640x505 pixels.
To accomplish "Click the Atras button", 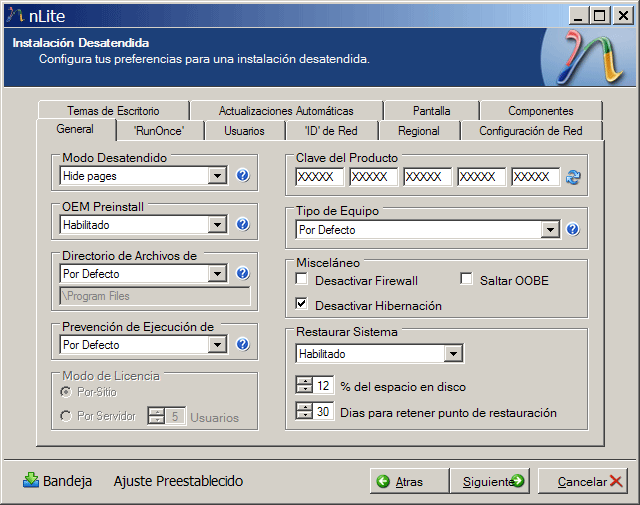I will click(409, 481).
